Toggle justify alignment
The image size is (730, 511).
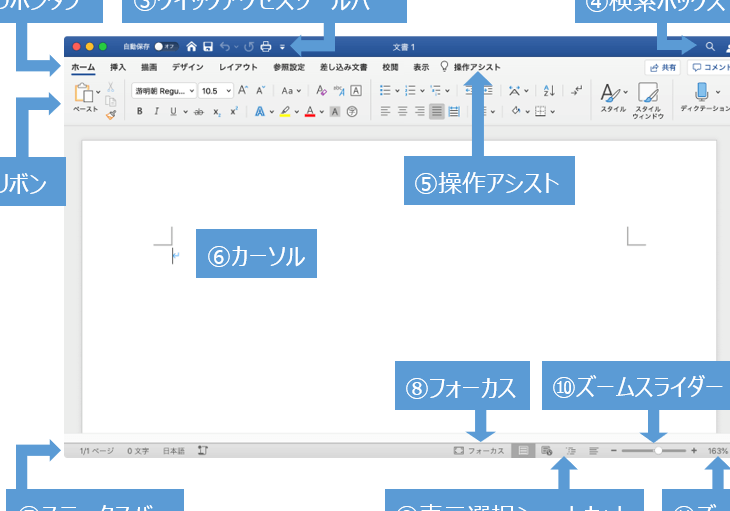click(437, 112)
